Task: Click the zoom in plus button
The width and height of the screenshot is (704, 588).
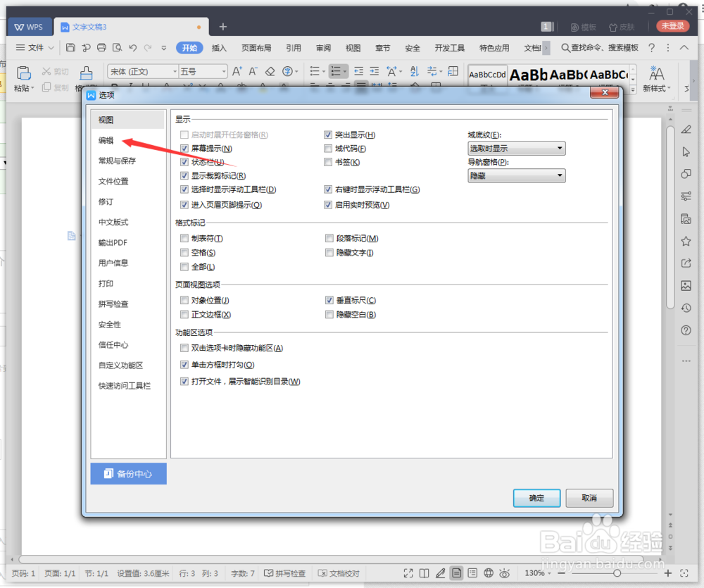Action: coord(668,573)
